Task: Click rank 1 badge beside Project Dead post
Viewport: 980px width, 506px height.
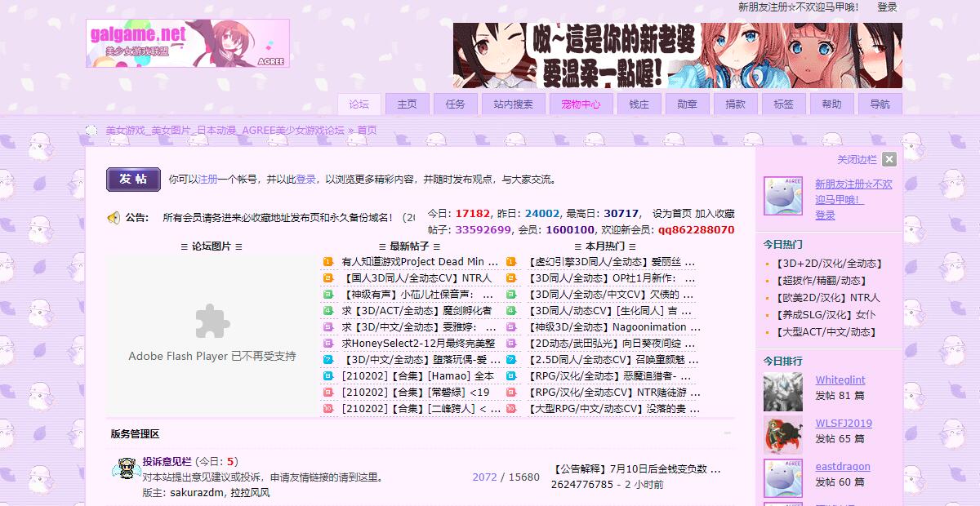Action: pyautogui.click(x=328, y=262)
